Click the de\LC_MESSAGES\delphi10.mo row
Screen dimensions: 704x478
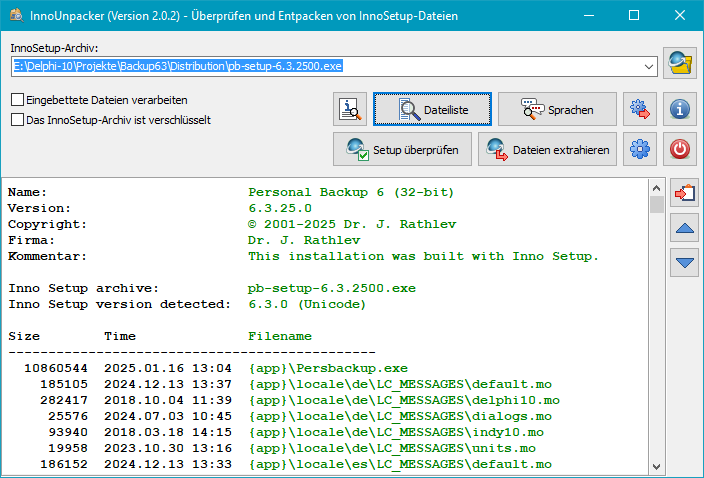coord(284,400)
